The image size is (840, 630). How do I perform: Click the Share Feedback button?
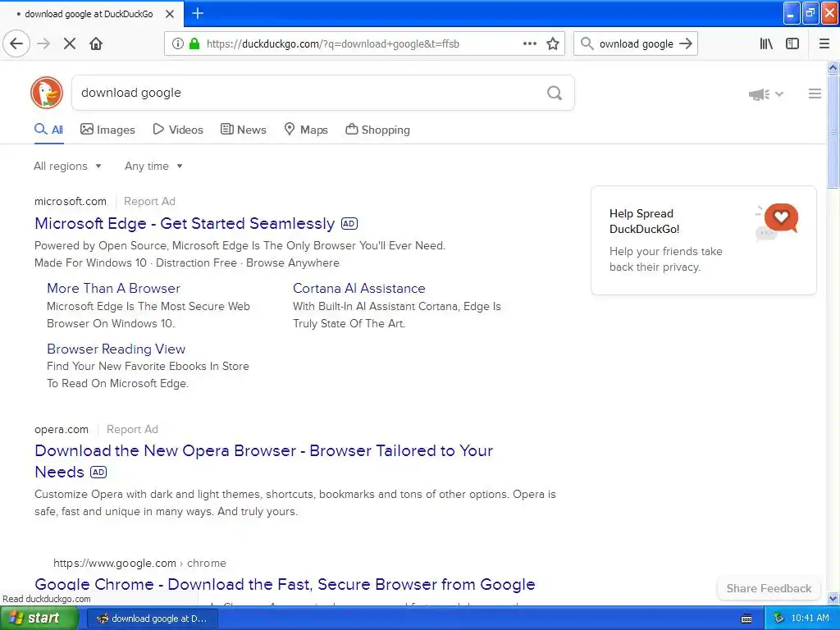point(769,588)
